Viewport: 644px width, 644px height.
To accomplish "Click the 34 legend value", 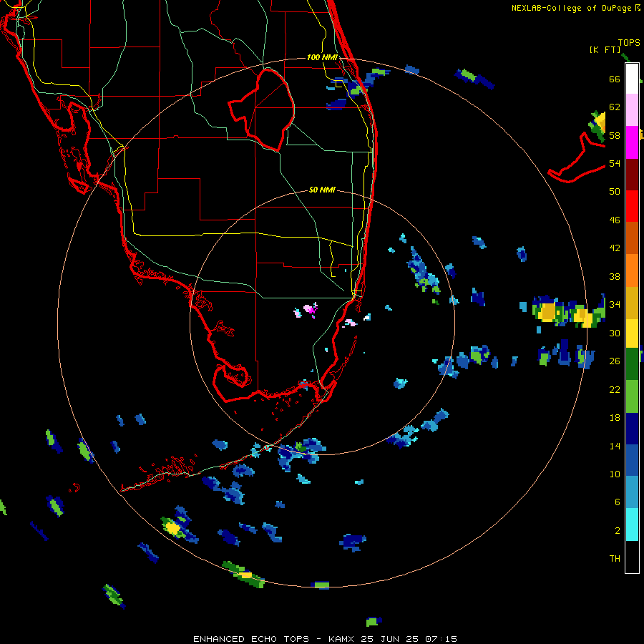I will (615, 305).
